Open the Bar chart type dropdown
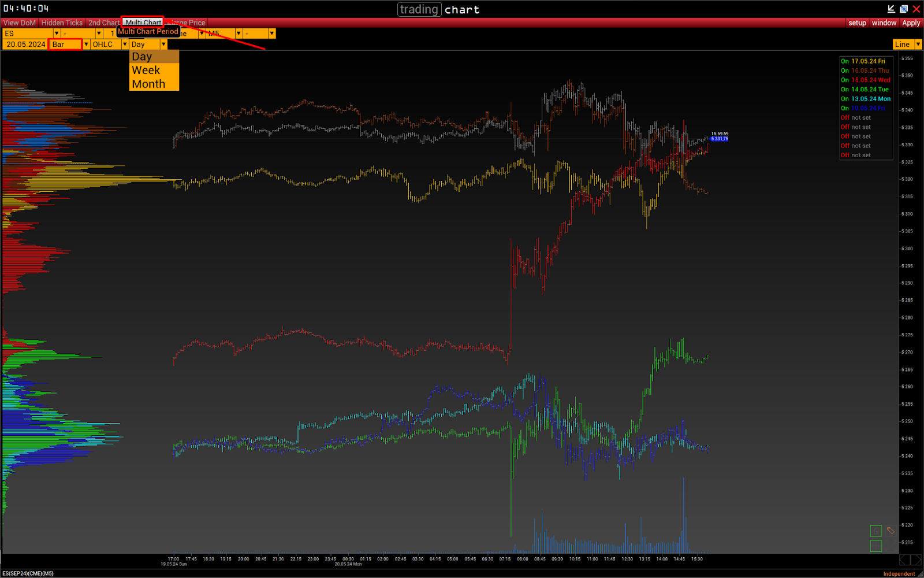 pyautogui.click(x=86, y=45)
